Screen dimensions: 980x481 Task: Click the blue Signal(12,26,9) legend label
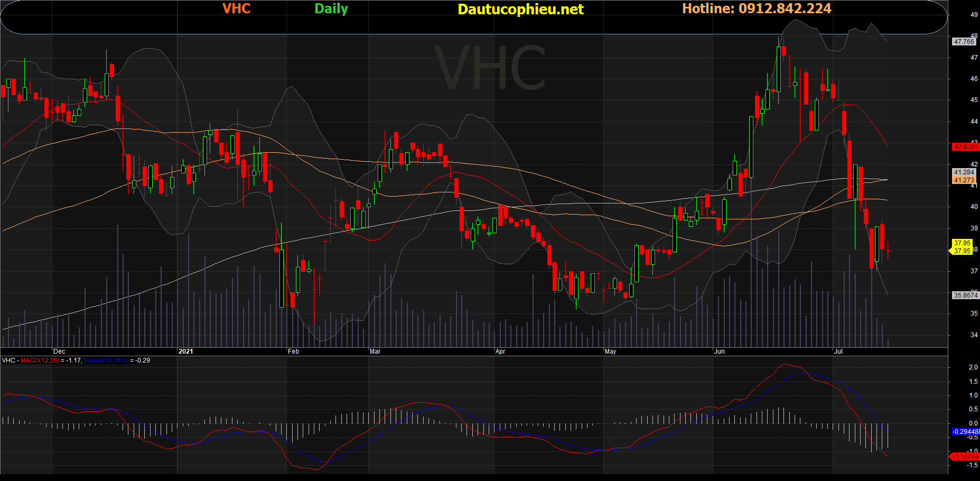106,360
